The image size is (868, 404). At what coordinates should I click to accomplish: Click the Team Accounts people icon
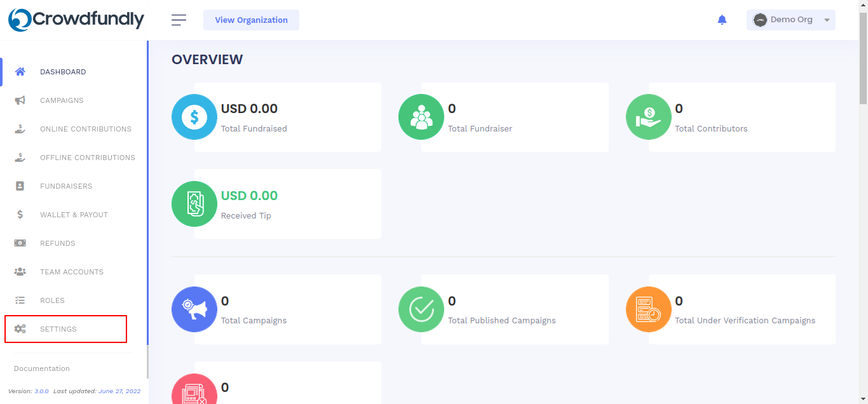(20, 272)
